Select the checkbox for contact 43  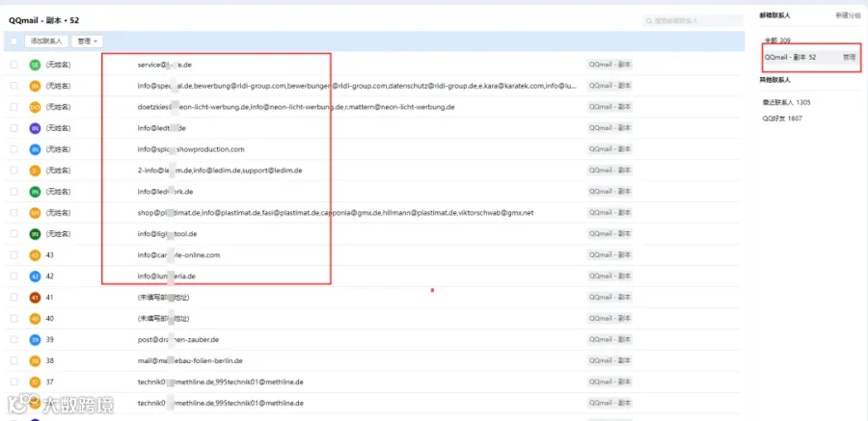click(x=14, y=255)
